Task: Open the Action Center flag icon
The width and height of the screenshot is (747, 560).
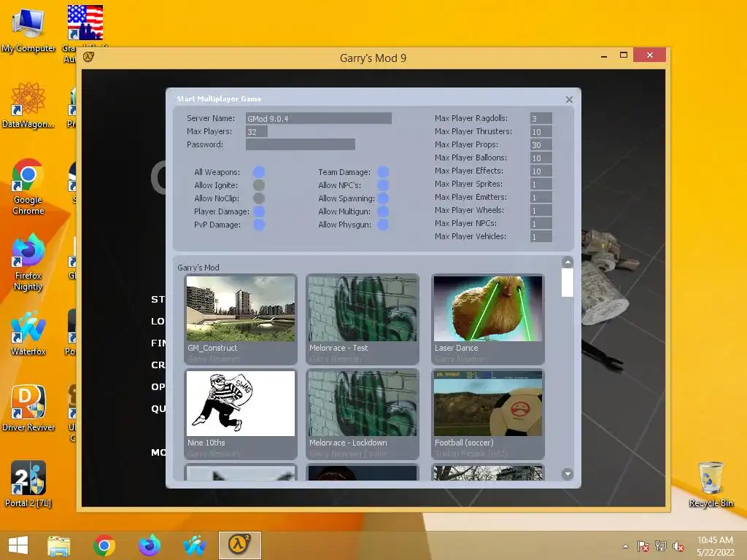Action: (x=643, y=546)
